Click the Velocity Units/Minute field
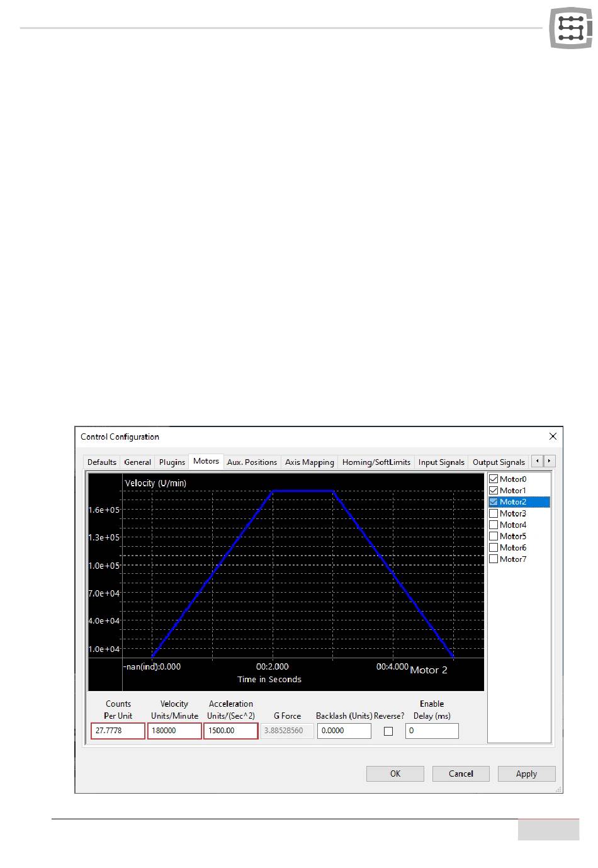The image size is (598, 868). pos(174,731)
